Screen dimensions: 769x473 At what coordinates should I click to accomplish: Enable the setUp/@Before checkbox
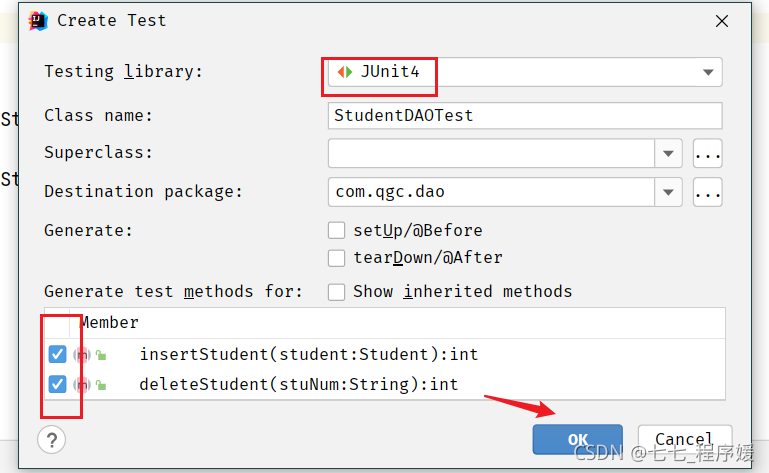(x=337, y=230)
